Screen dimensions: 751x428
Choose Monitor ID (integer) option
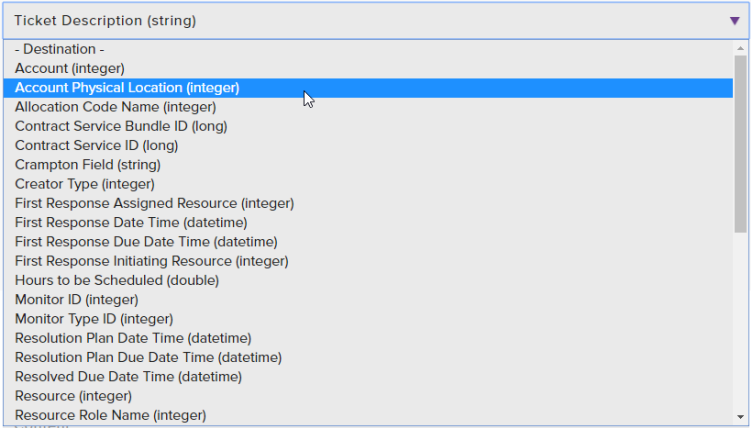pyautogui.click(x=76, y=299)
